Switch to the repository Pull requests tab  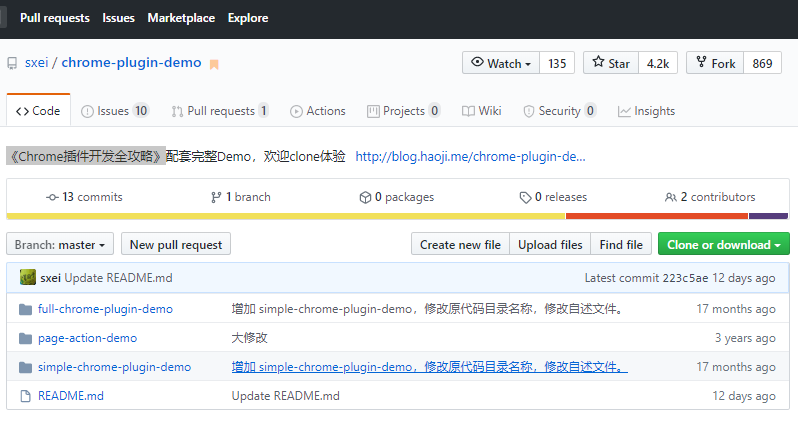[x=219, y=111]
